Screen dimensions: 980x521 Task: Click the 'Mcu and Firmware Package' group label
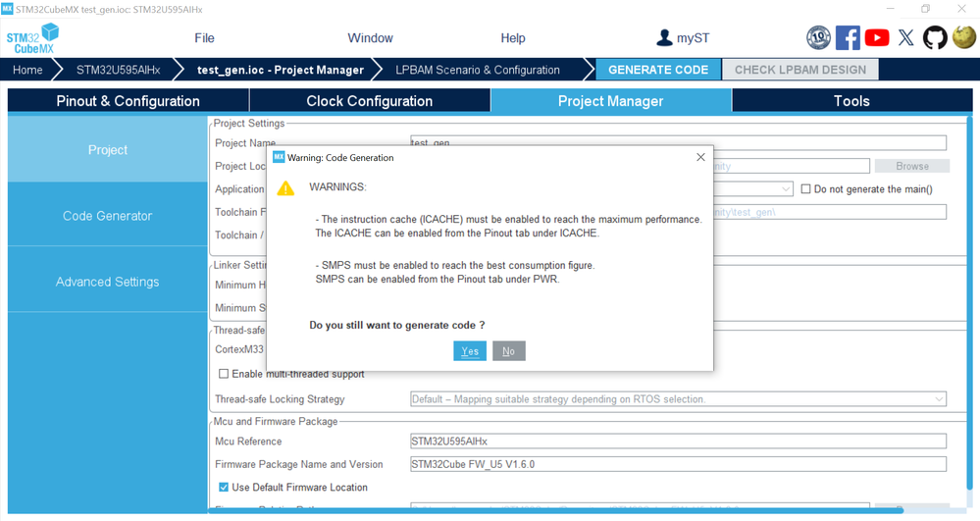pos(276,422)
